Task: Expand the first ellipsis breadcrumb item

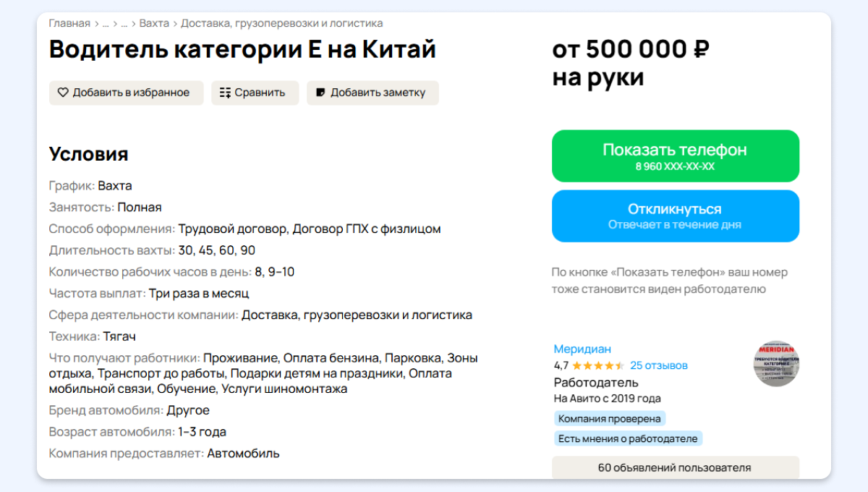Action: click(106, 23)
